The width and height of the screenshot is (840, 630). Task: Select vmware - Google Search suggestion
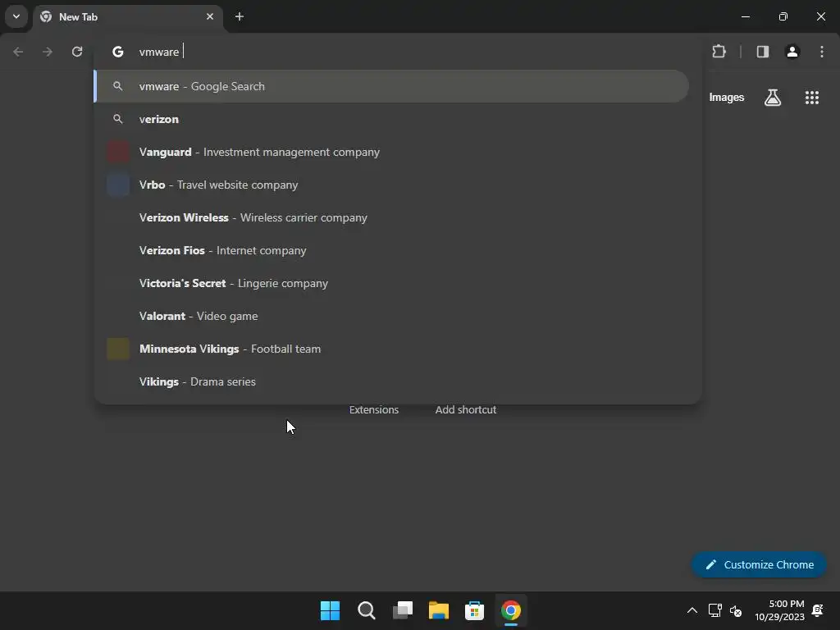coord(391,86)
